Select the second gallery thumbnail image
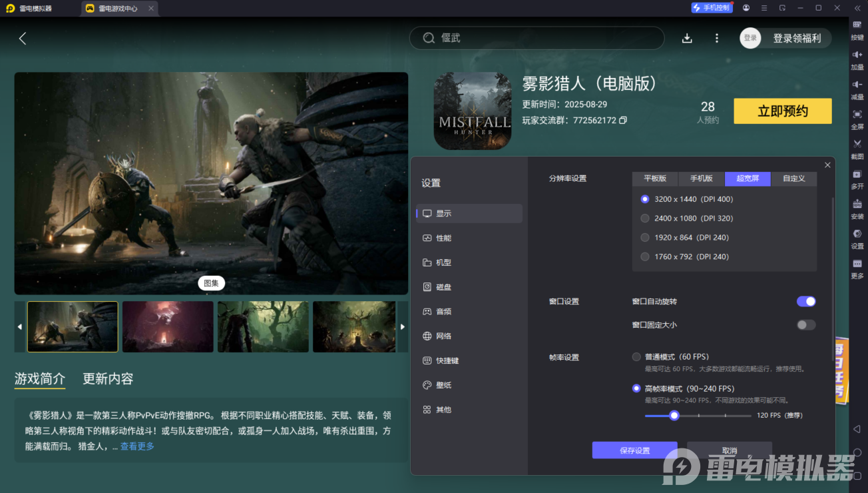This screenshot has height=493, width=868. click(168, 326)
